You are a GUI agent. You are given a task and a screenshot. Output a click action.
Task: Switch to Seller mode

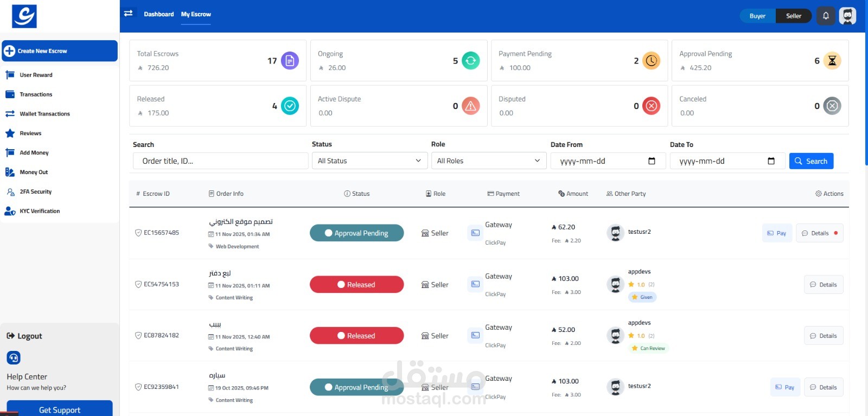[x=794, y=16]
